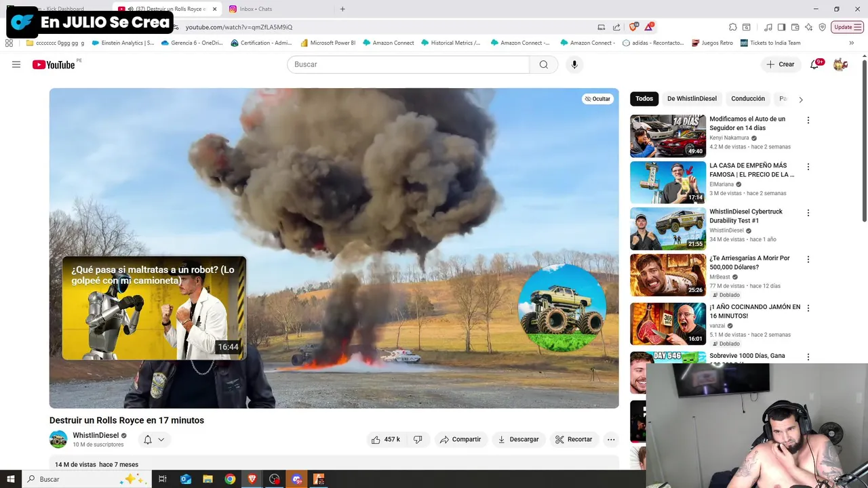868x488 pixels.
Task: Open Brave Leo AI sparkle icon
Action: (x=808, y=27)
